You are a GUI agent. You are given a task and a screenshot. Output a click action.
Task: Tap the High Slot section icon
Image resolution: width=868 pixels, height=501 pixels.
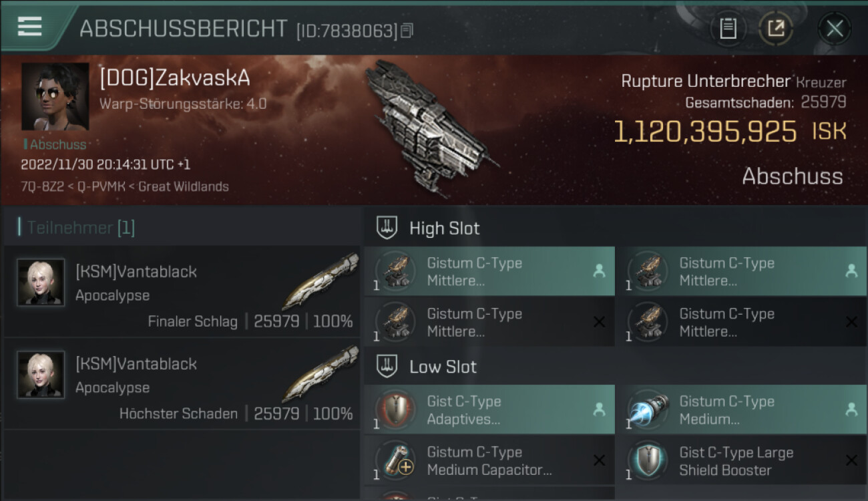tap(387, 228)
